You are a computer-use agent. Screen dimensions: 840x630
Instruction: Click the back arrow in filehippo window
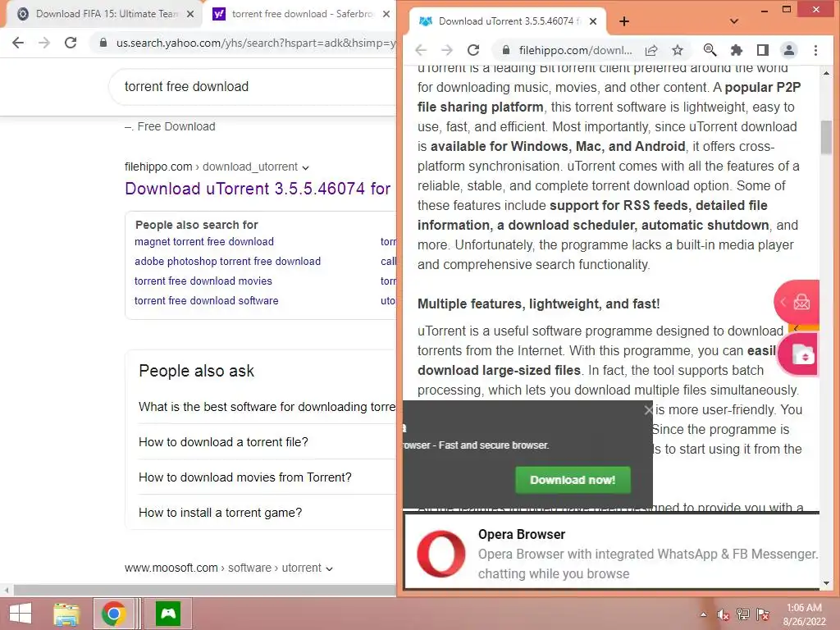tap(421, 50)
